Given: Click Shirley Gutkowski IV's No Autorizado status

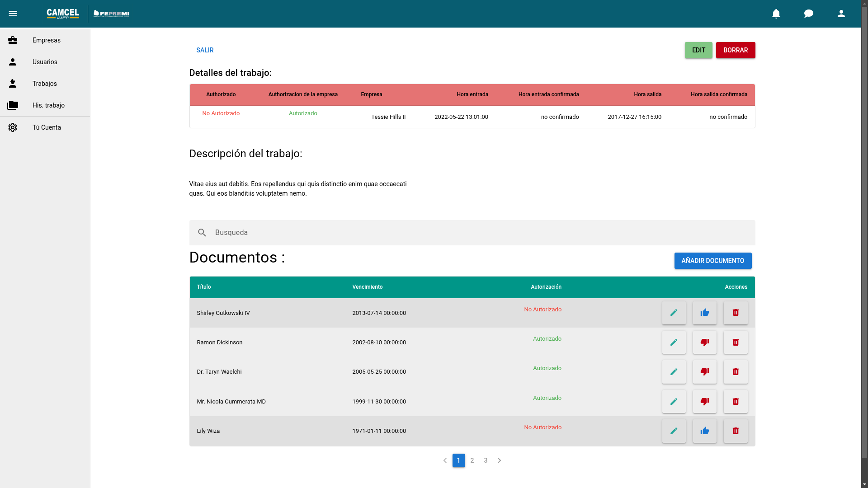Looking at the screenshot, I should tap(542, 310).
